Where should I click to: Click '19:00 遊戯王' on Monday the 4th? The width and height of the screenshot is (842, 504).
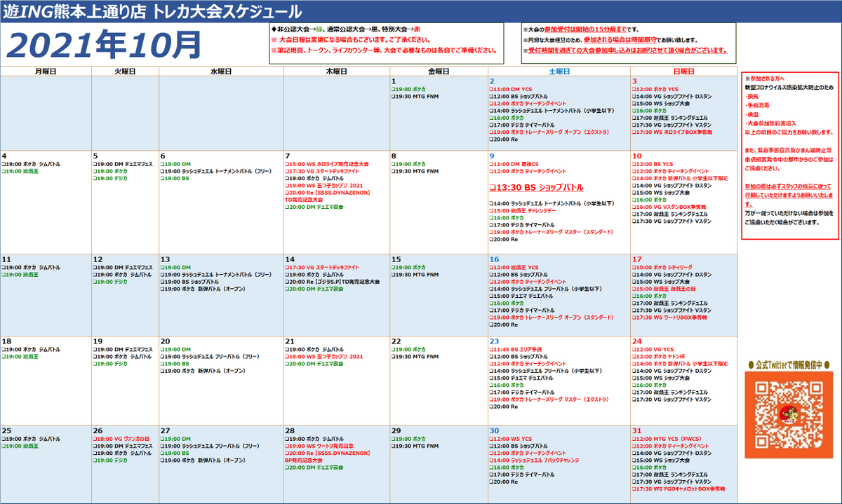pos(20,170)
